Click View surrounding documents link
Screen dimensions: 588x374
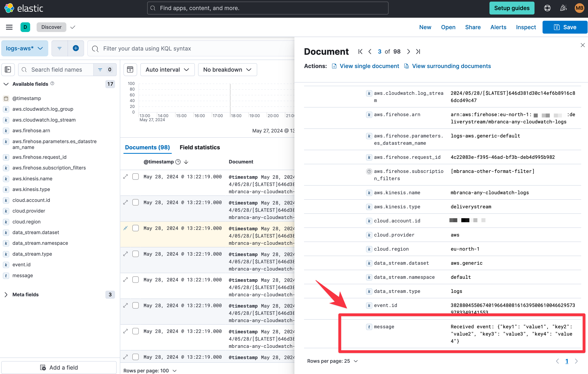click(x=451, y=66)
